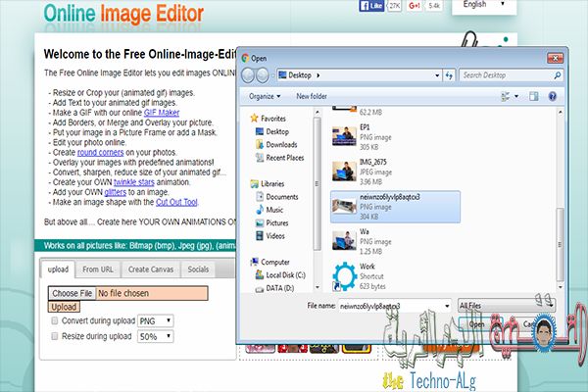
Task: Click New folder in dialog toolbar
Action: 312,96
